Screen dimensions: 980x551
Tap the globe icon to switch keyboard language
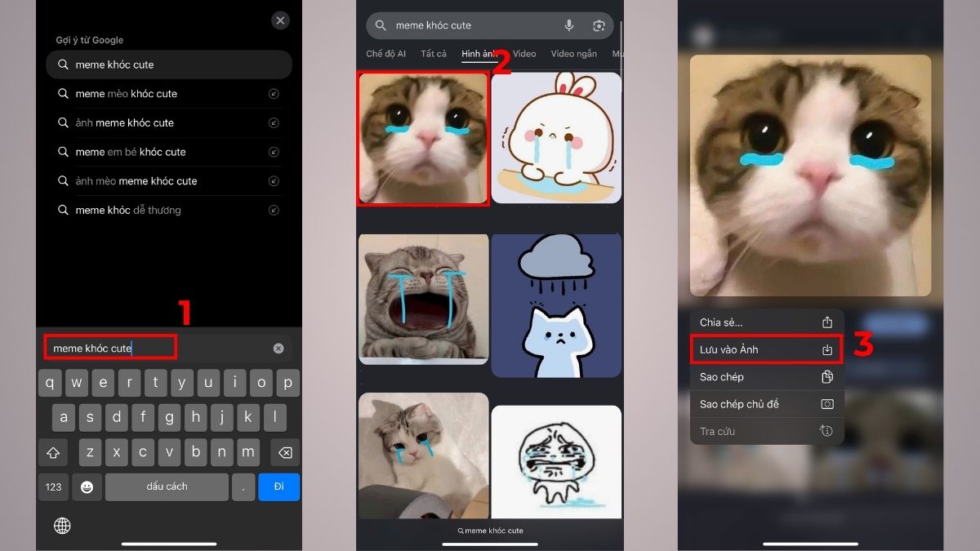pyautogui.click(x=63, y=525)
